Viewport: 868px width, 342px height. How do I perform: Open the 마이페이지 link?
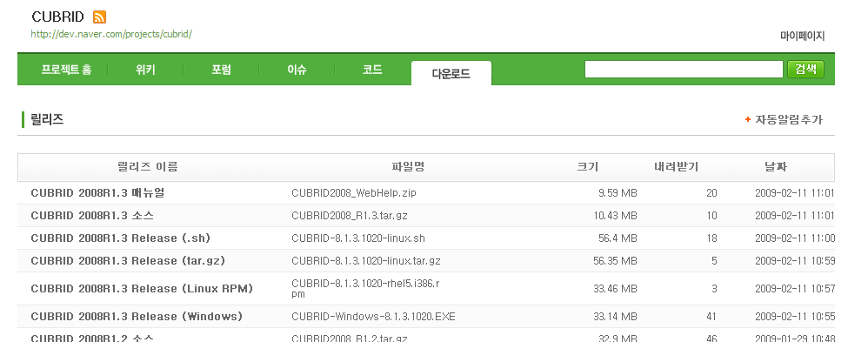pyautogui.click(x=802, y=36)
